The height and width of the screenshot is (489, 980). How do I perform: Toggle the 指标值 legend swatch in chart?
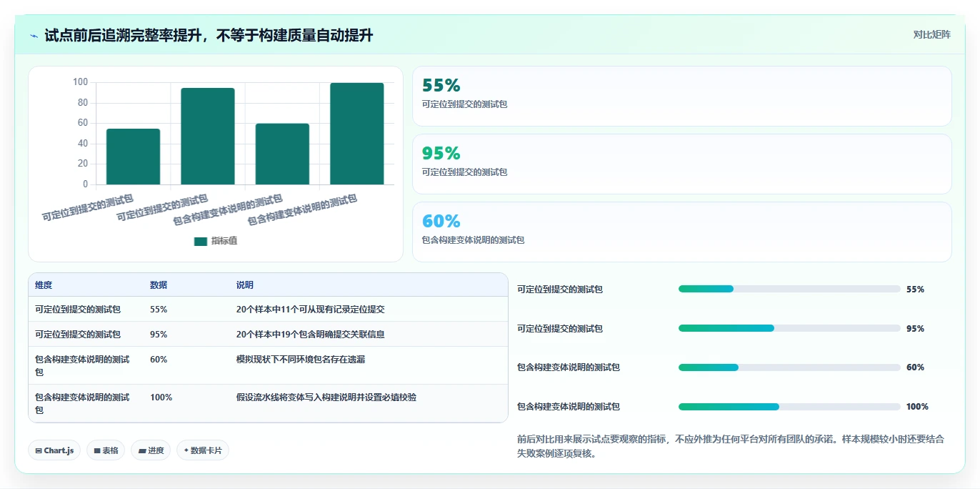click(x=201, y=242)
